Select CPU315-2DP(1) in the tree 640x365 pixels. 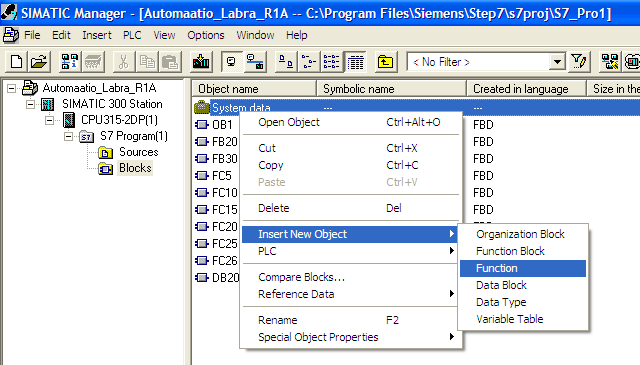tap(119, 120)
